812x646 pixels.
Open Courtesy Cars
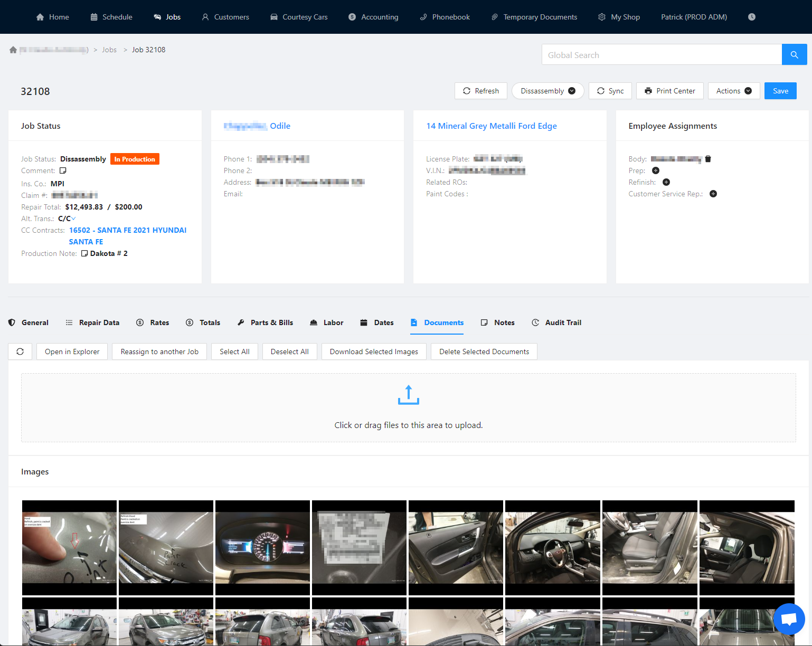[x=298, y=17]
